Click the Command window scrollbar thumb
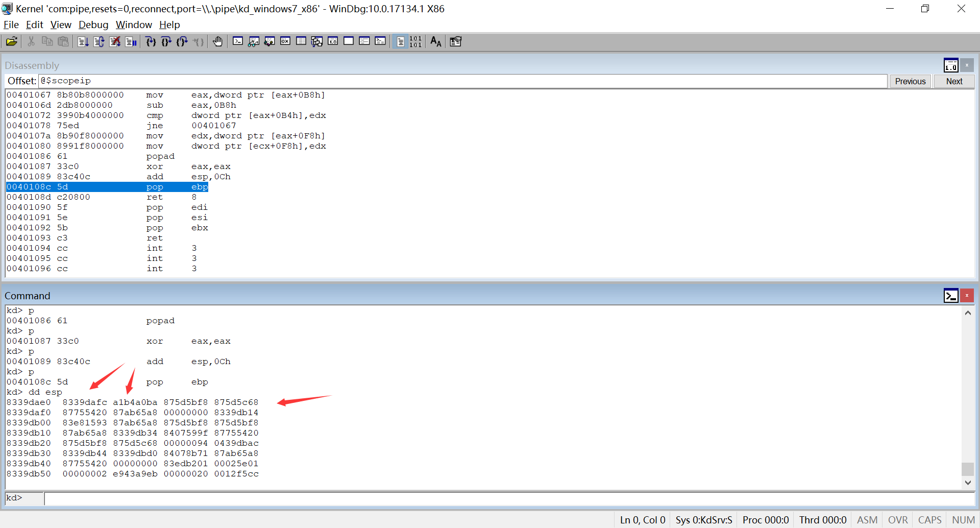Image resolution: width=980 pixels, height=528 pixels. pyautogui.click(x=968, y=469)
